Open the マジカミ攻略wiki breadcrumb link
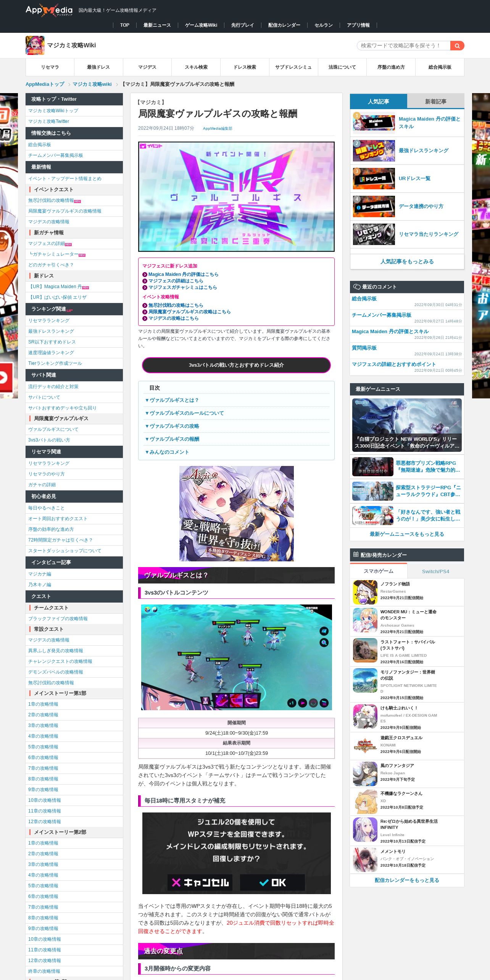 tap(92, 84)
